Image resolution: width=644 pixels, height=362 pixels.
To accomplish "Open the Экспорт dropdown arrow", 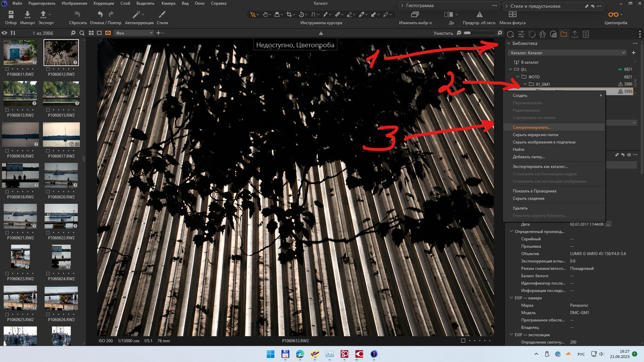I will tap(50, 15).
